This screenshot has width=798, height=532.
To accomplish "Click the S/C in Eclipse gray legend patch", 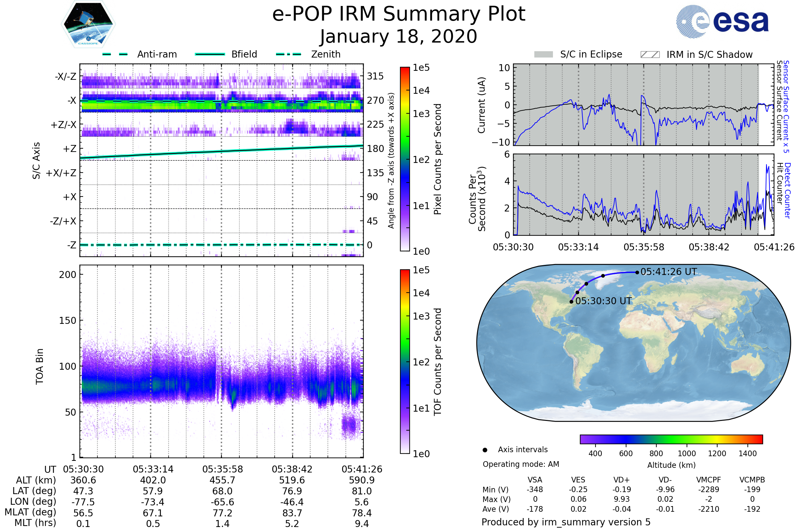I will [543, 55].
